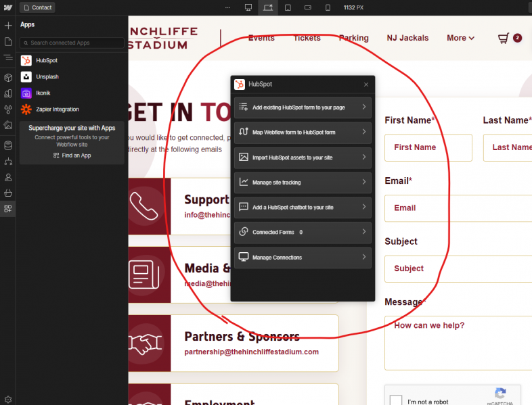This screenshot has height=405, width=532.
Task: Click the Last Name input field
Action: [508, 147]
